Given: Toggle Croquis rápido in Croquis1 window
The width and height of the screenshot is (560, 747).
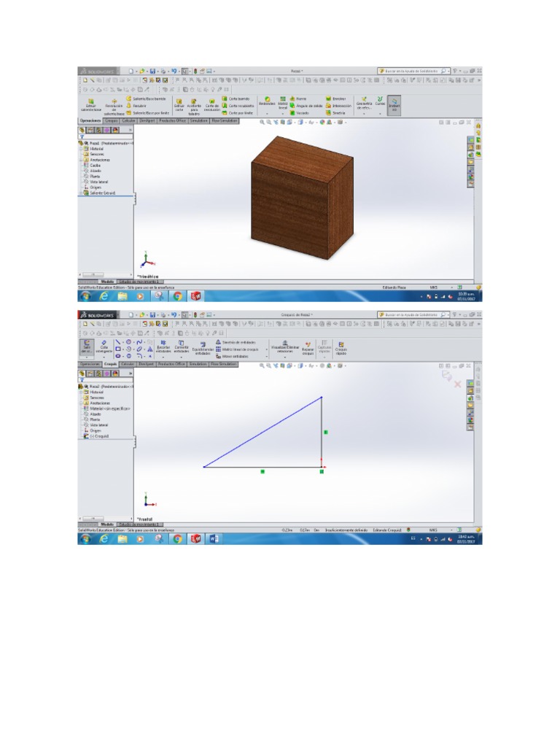Looking at the screenshot, I should click(x=341, y=348).
